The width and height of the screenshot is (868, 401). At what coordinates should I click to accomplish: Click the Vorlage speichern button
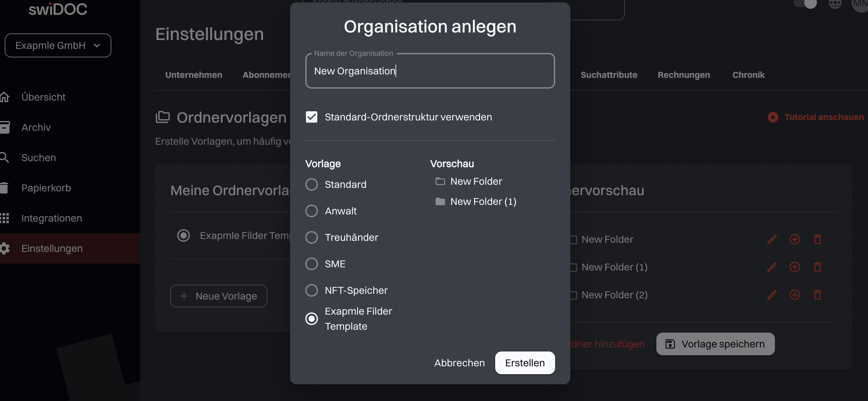pyautogui.click(x=715, y=344)
